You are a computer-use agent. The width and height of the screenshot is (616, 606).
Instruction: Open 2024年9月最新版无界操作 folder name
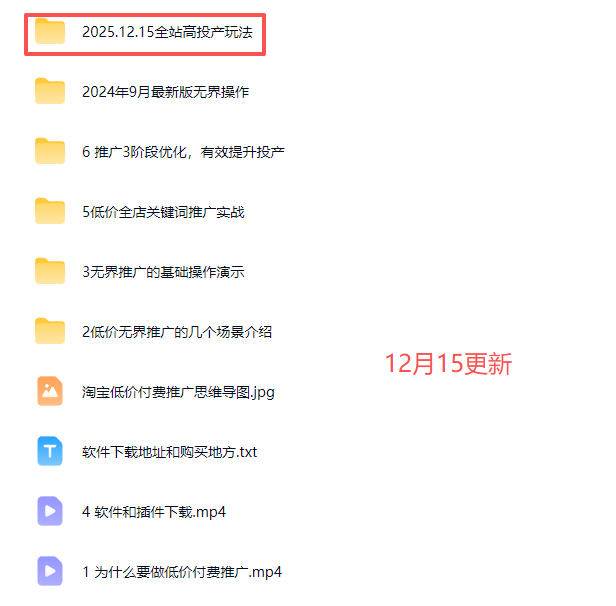(165, 92)
